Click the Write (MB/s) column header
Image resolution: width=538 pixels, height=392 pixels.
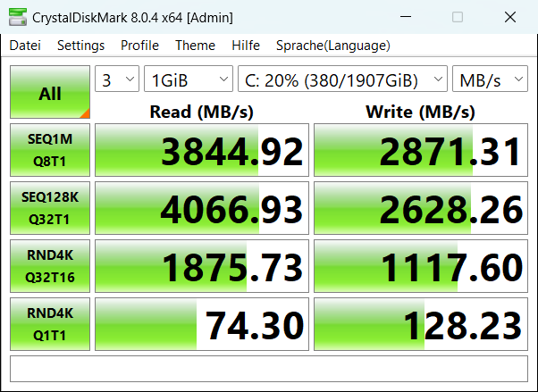coord(421,112)
